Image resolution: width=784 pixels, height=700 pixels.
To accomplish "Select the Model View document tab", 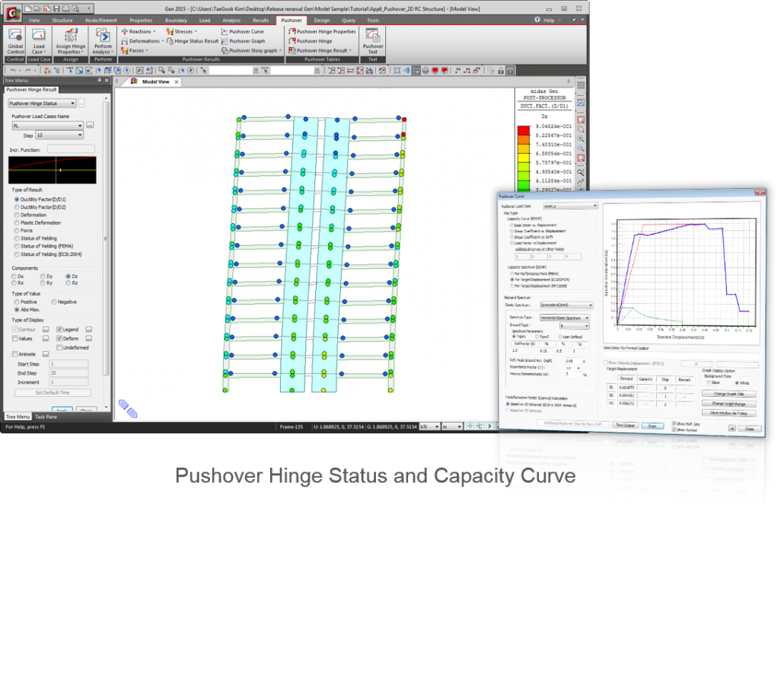I will [155, 82].
